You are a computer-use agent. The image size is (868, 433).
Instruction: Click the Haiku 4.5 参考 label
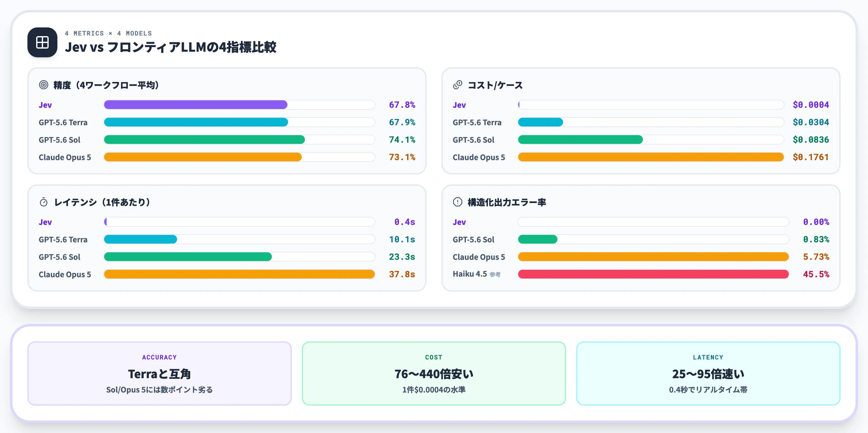point(476,274)
